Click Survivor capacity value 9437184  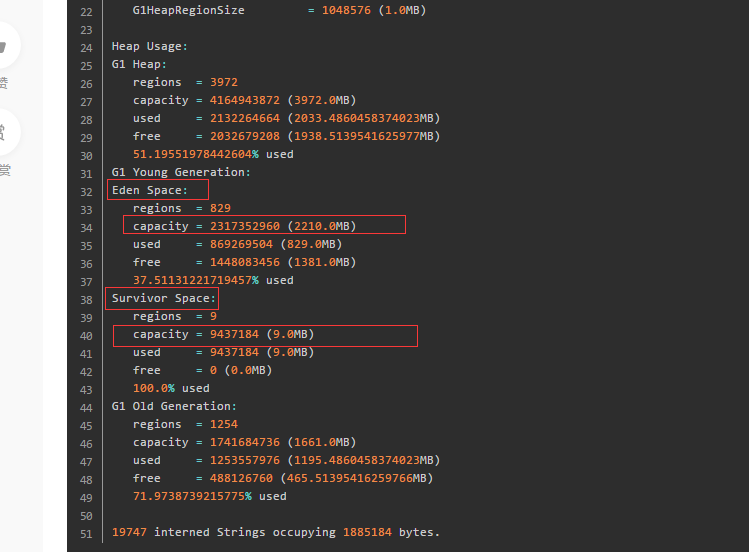point(234,334)
